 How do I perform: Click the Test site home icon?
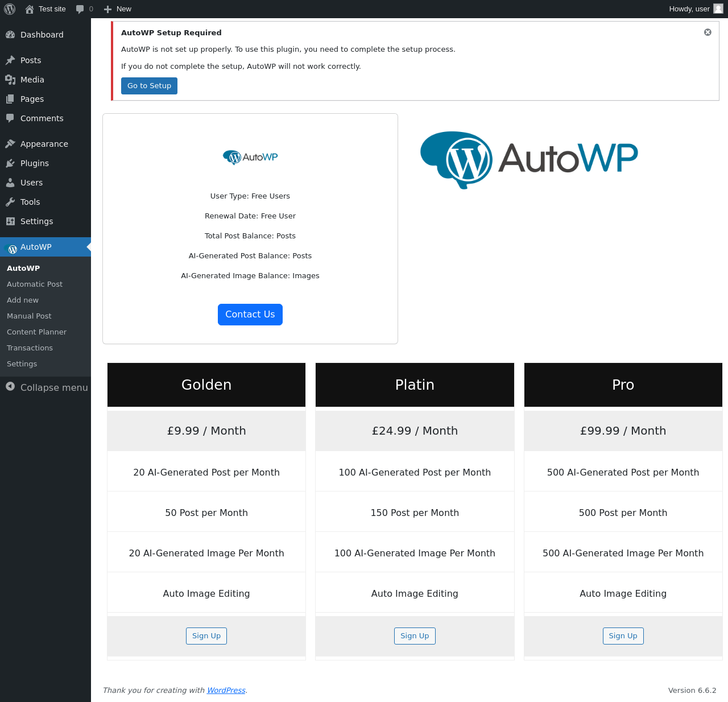(30, 9)
